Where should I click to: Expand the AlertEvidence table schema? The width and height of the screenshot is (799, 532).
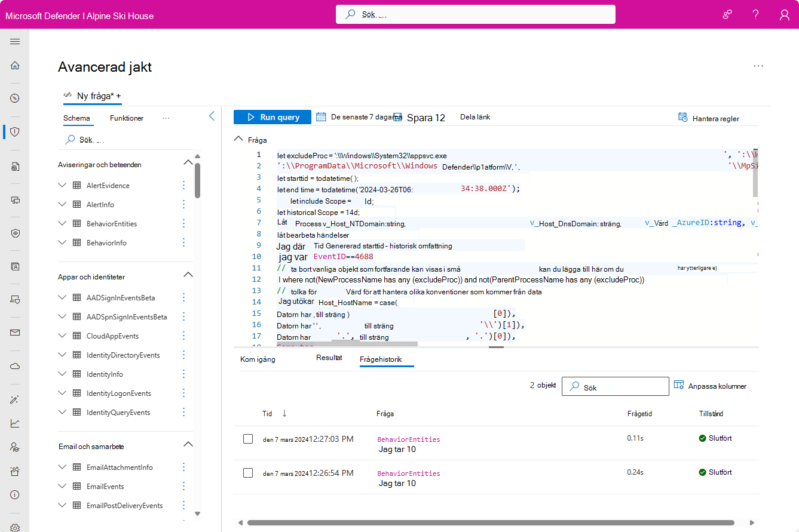pos(62,186)
